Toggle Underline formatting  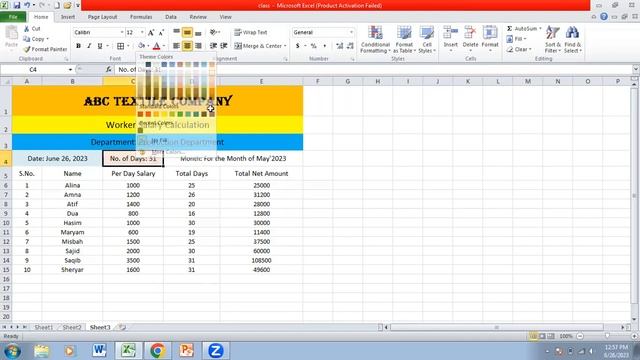click(100, 46)
